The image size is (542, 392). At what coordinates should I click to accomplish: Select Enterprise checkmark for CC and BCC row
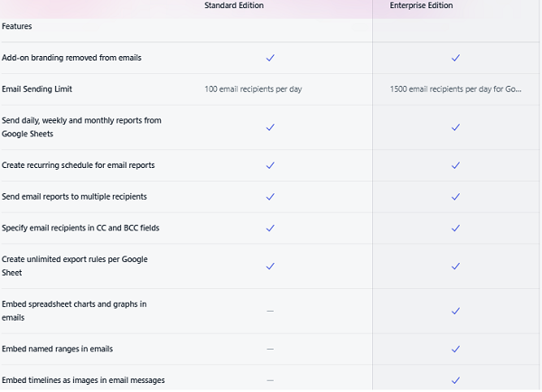(455, 228)
